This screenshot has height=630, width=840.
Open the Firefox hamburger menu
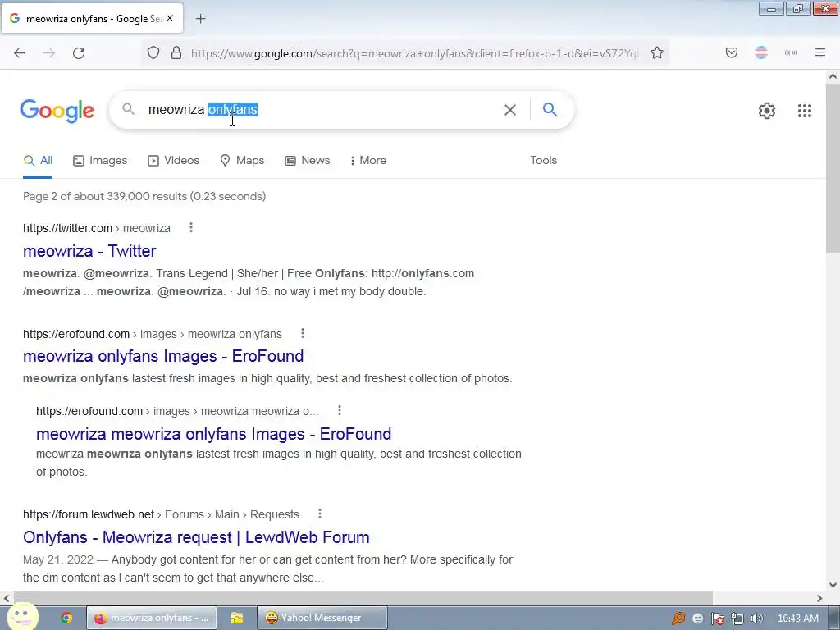[820, 52]
